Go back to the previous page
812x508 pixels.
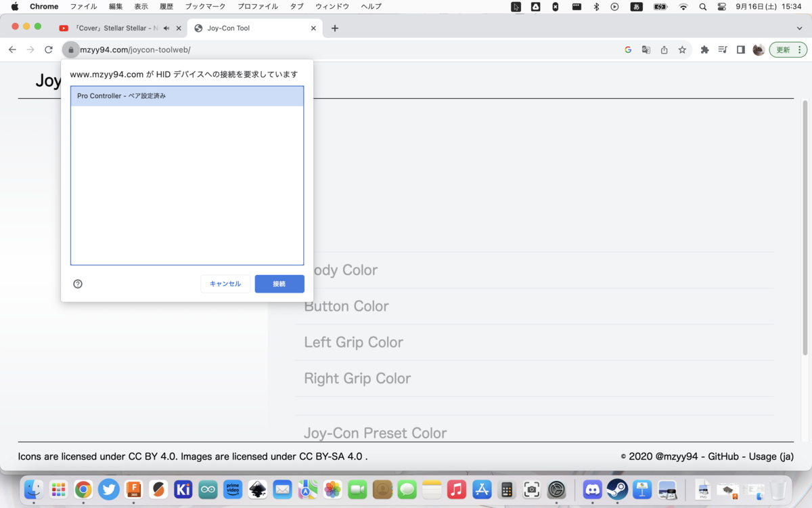[12, 50]
